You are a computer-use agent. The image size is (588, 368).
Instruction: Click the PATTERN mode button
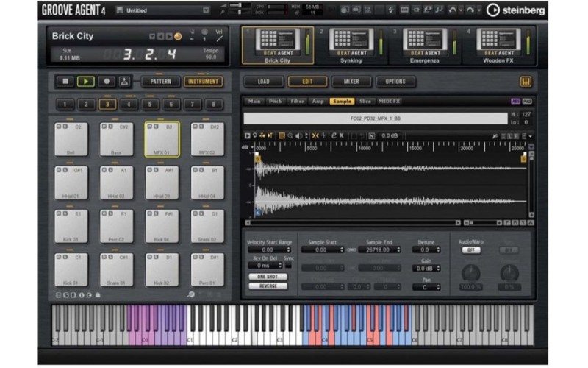click(160, 82)
